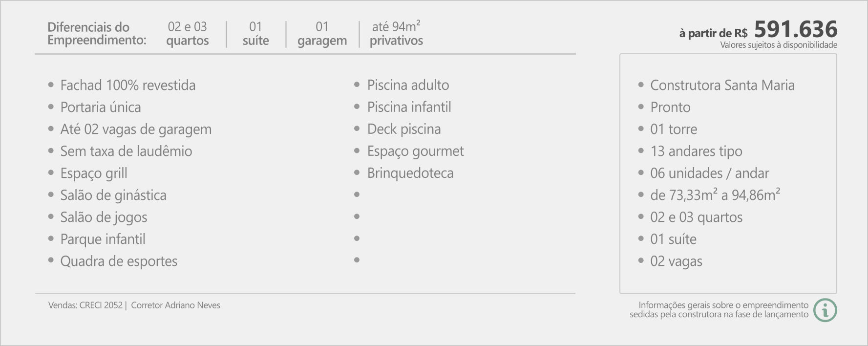The width and height of the screenshot is (868, 346).
Task: Select the price 591.636 text
Action: pyautogui.click(x=796, y=29)
